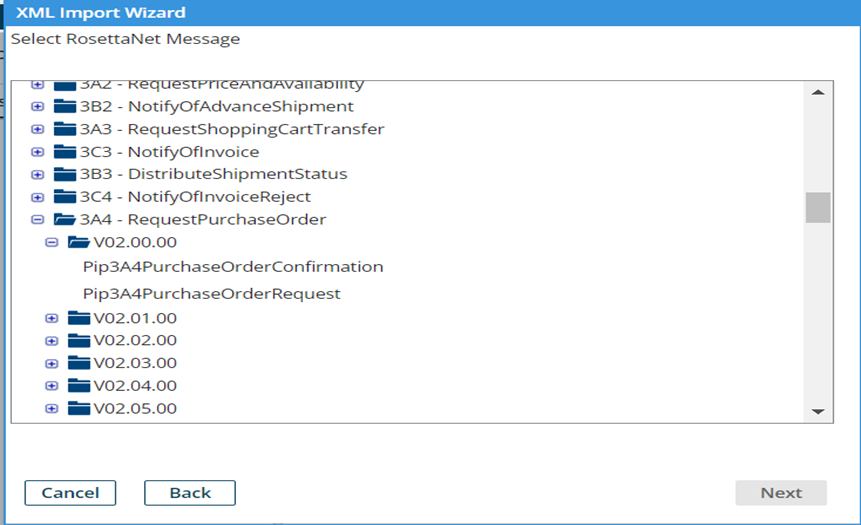This screenshot has height=525, width=861.
Task: Click the 3B2 NotifyOfAdvanceShipment folder icon
Action: pyautogui.click(x=65, y=106)
